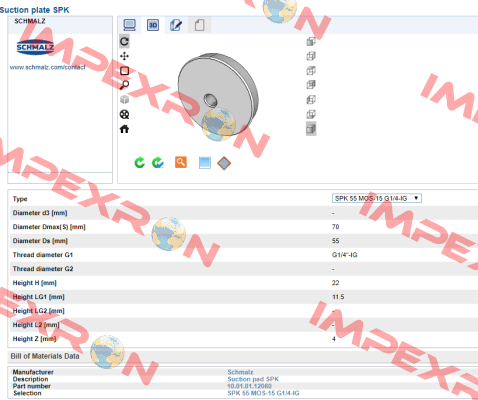Activate the rotate view tool
The image size is (478, 400).
pos(124,41)
